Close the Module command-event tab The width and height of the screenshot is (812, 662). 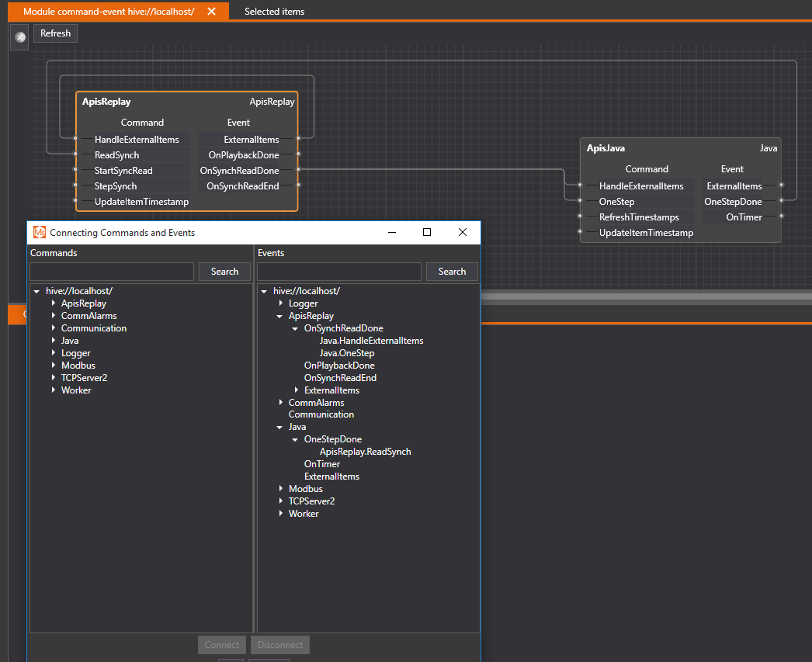[x=211, y=12]
